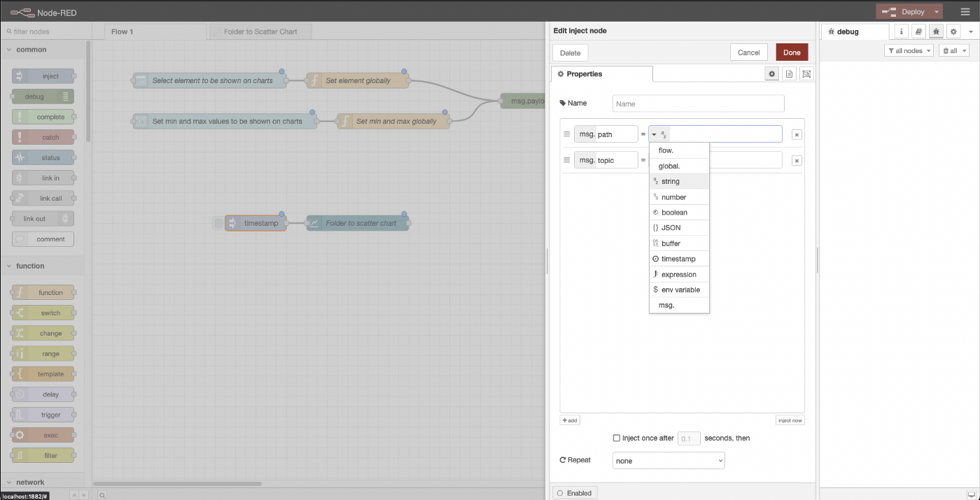
Task: Open the config nodes gear in sidebar
Action: tap(953, 31)
